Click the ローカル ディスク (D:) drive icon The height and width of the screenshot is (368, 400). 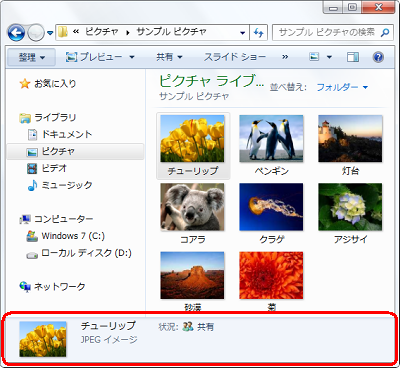click(32, 255)
